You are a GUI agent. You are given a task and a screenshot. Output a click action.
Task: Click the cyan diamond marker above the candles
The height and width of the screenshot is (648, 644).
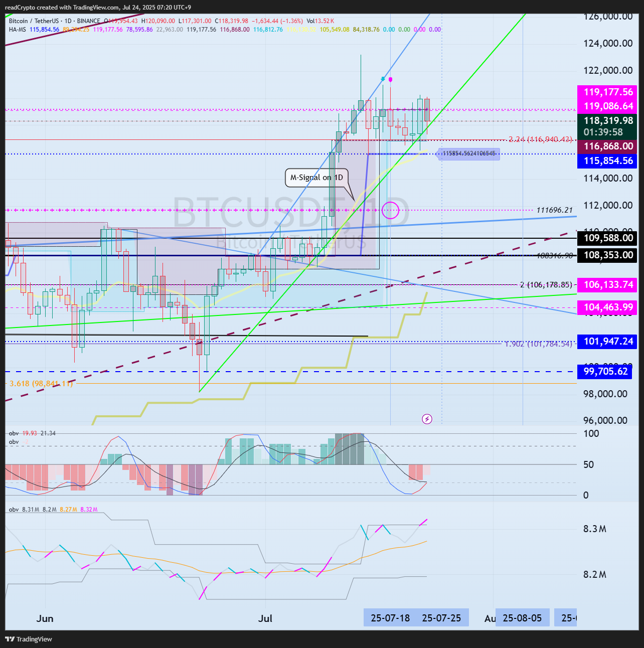tap(383, 79)
